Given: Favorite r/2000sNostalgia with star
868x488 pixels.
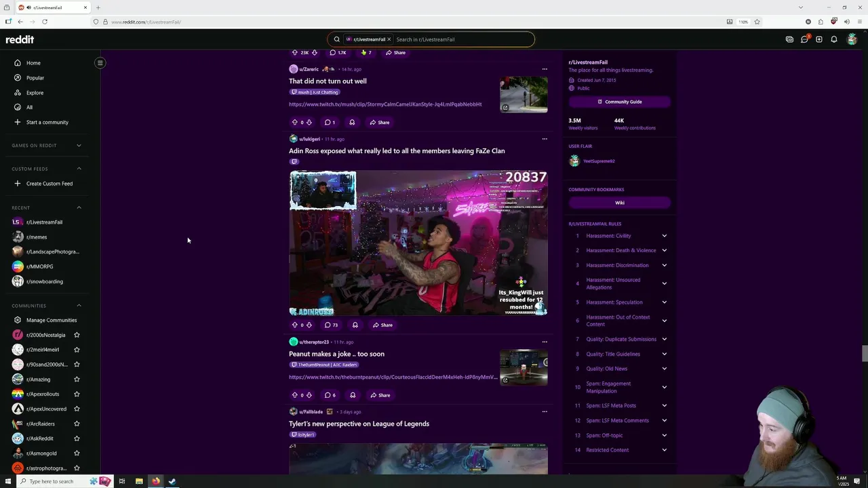Looking at the screenshot, I should tap(77, 335).
